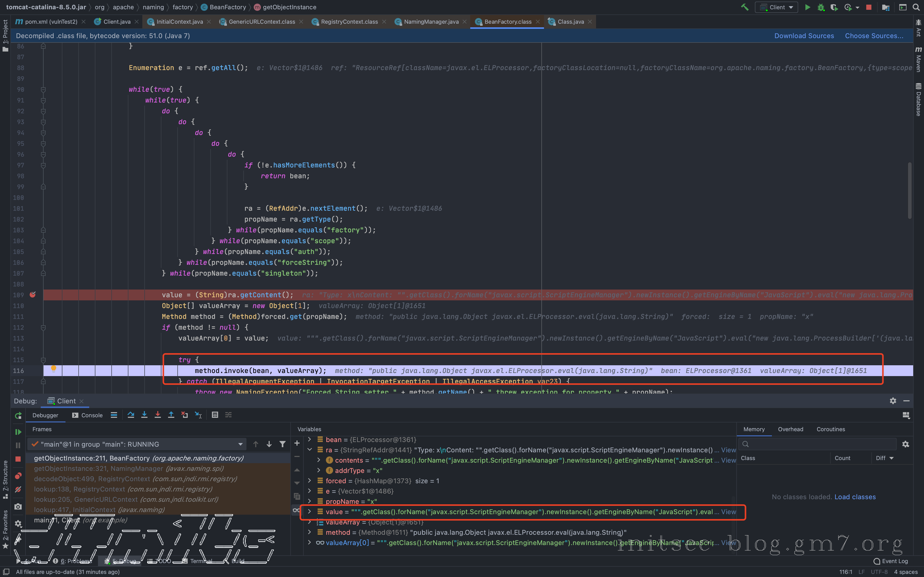924x577 pixels.
Task: Expand the bean variable node
Action: pyautogui.click(x=310, y=440)
